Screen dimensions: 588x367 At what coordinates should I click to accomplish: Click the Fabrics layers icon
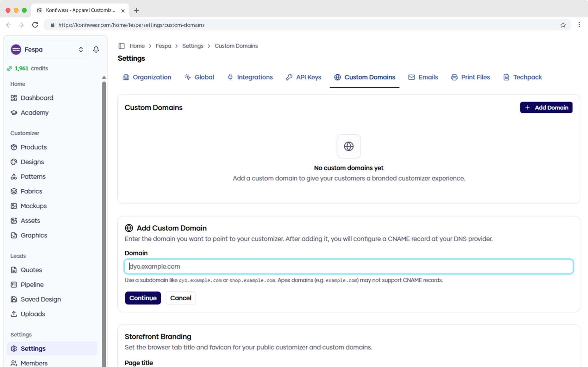14,191
